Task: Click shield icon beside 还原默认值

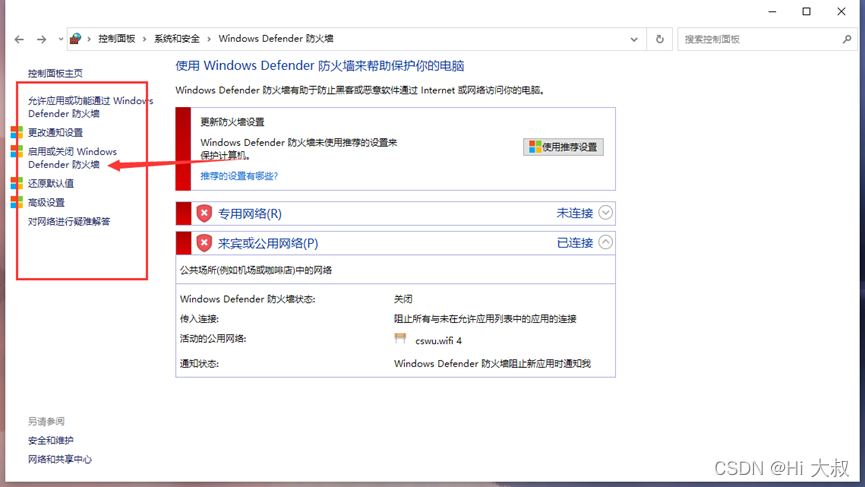Action: coord(17,183)
